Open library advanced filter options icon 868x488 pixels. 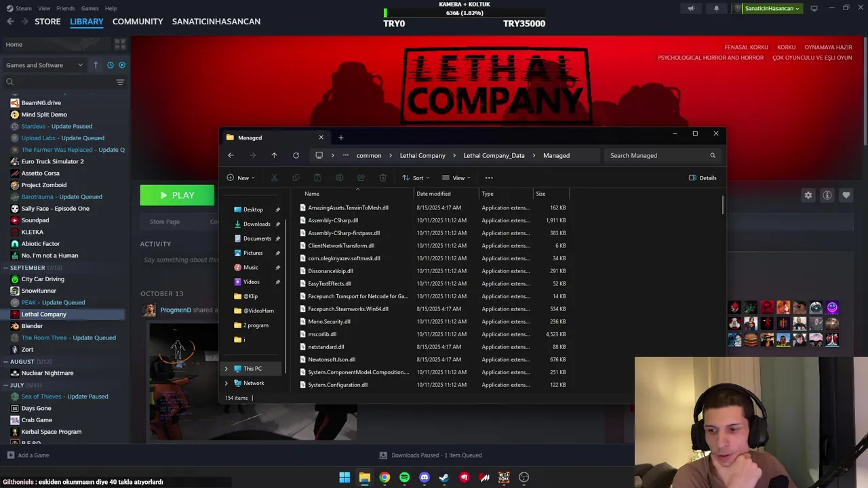coord(120,82)
